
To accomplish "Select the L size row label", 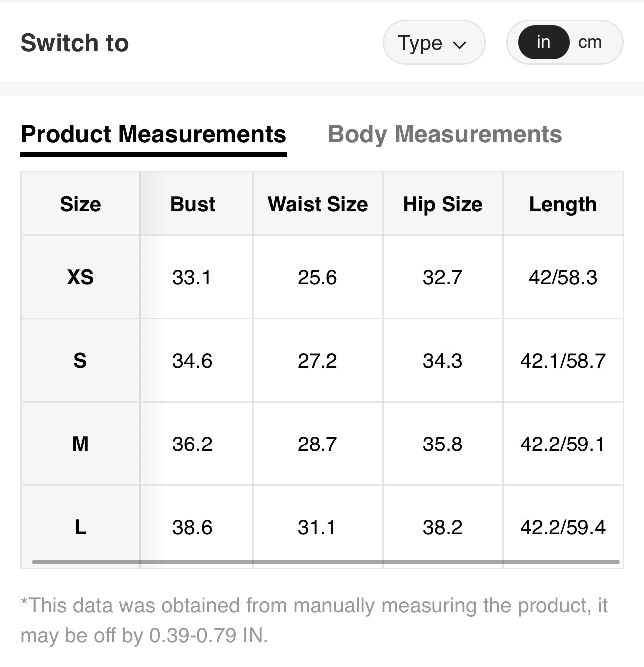I will pos(80,527).
